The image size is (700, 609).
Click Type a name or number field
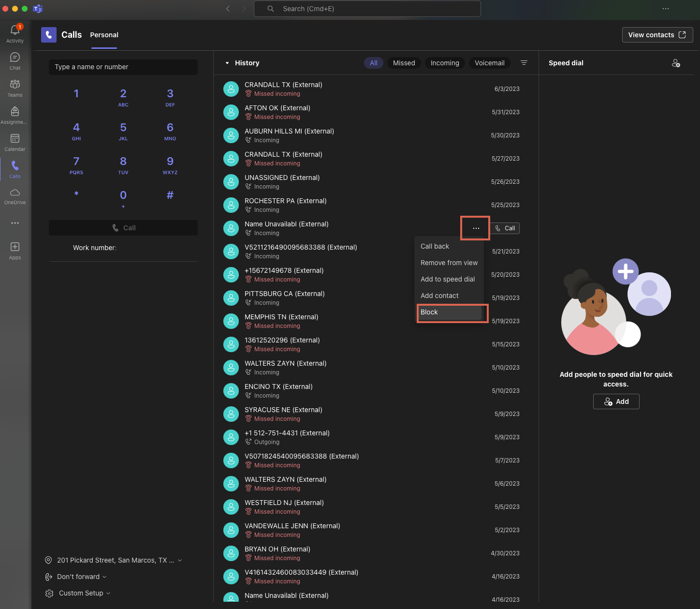(123, 67)
